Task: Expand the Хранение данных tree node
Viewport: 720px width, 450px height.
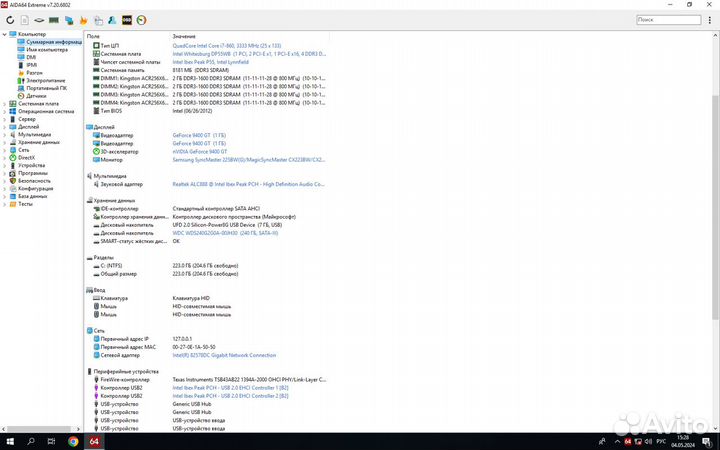Action: 5,142
